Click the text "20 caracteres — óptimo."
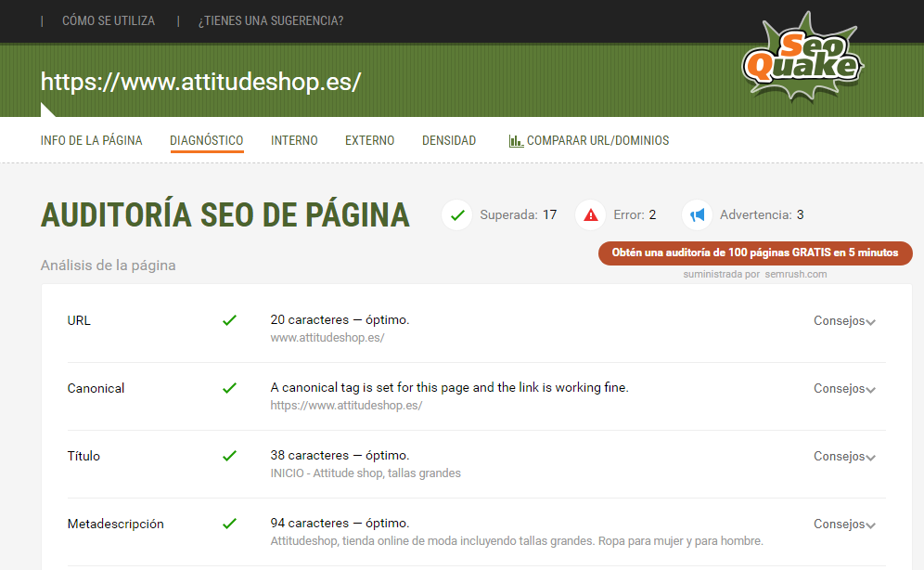The image size is (924, 570). [x=340, y=320]
